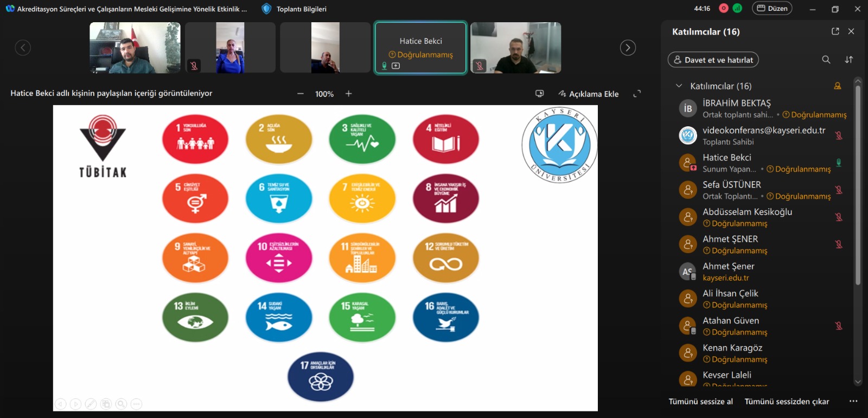Click the TÜBİTAK logo in slide
The width and height of the screenshot is (868, 418).
[x=103, y=146]
